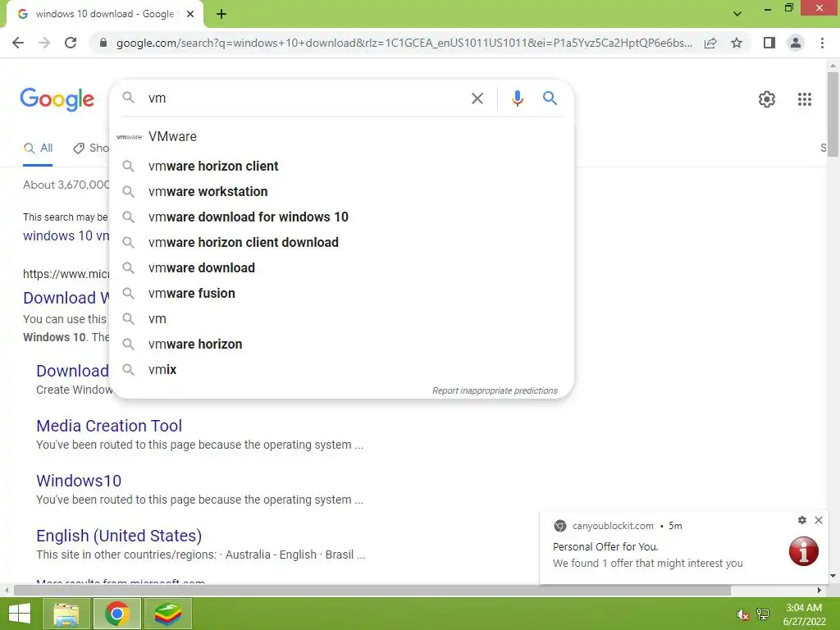840x630 pixels.
Task: Select the All results tab
Action: click(x=38, y=148)
